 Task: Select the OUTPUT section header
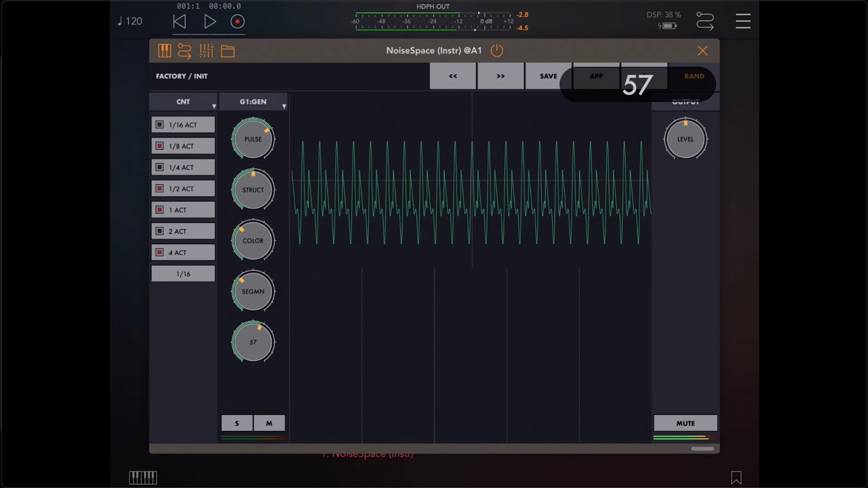click(686, 102)
